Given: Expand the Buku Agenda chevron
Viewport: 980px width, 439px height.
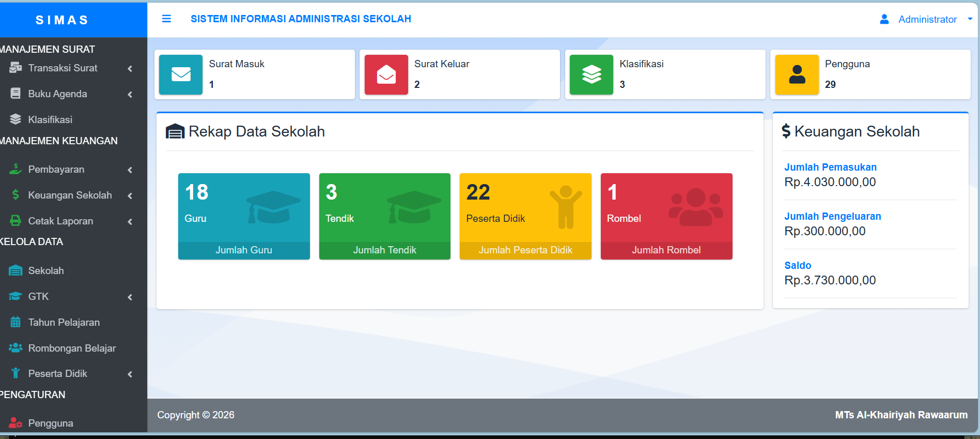Looking at the screenshot, I should [x=130, y=94].
